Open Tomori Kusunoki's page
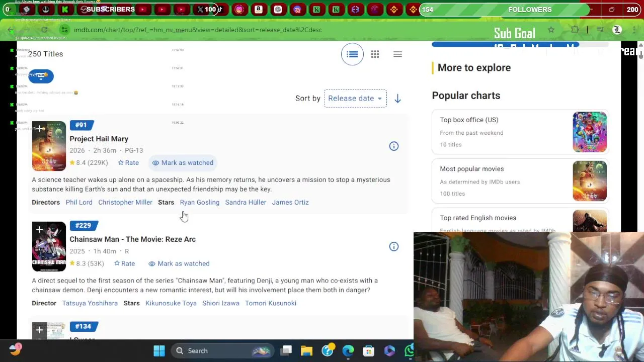 pyautogui.click(x=271, y=303)
